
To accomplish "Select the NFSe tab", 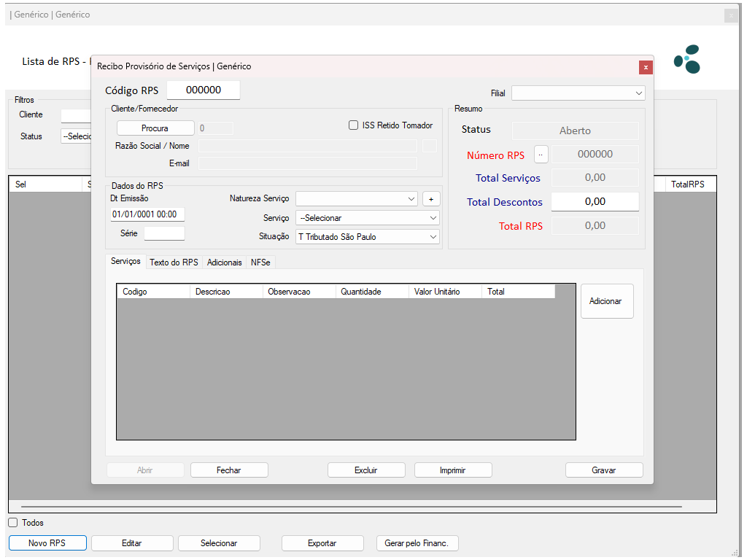I will pyautogui.click(x=260, y=262).
